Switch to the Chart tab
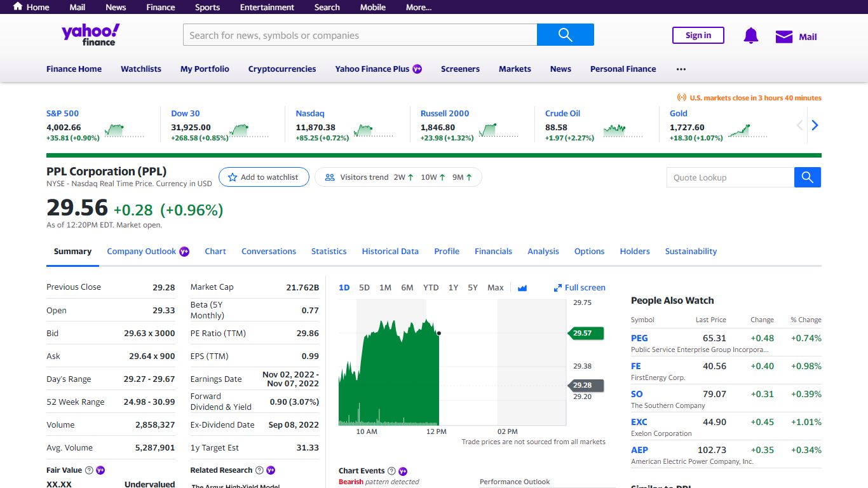 [x=215, y=251]
